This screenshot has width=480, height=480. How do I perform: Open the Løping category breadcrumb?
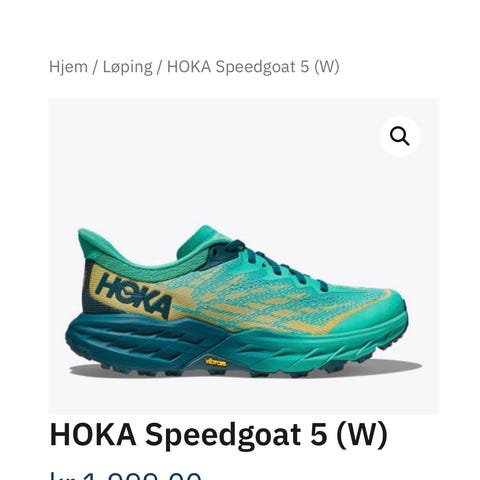(127, 67)
